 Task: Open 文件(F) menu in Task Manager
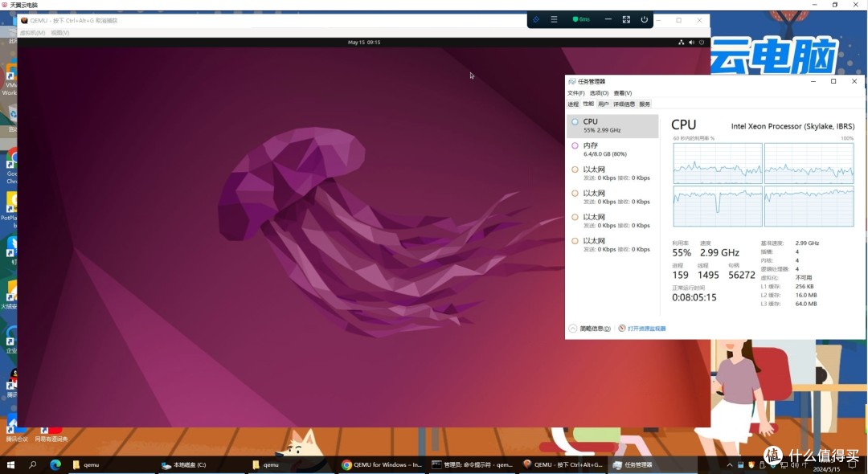pos(575,93)
